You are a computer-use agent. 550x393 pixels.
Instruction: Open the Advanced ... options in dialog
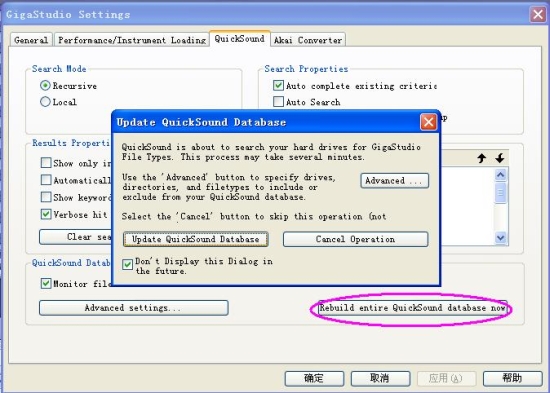tap(395, 181)
